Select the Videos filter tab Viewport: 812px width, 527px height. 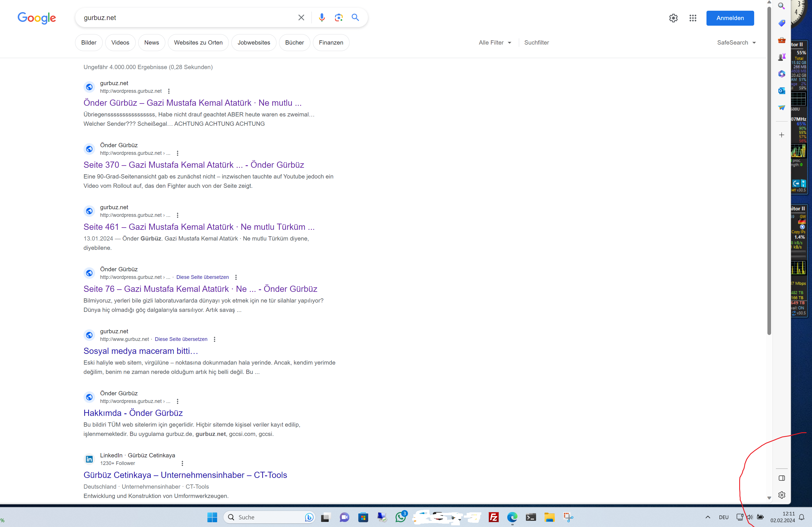click(x=120, y=43)
